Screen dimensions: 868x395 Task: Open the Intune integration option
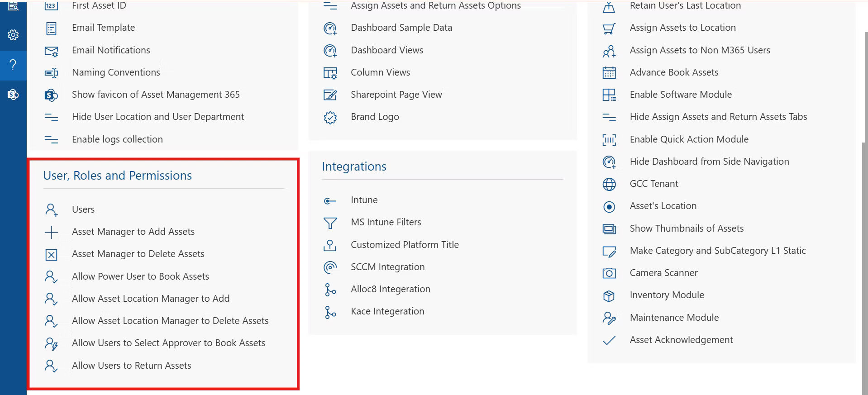tap(364, 200)
